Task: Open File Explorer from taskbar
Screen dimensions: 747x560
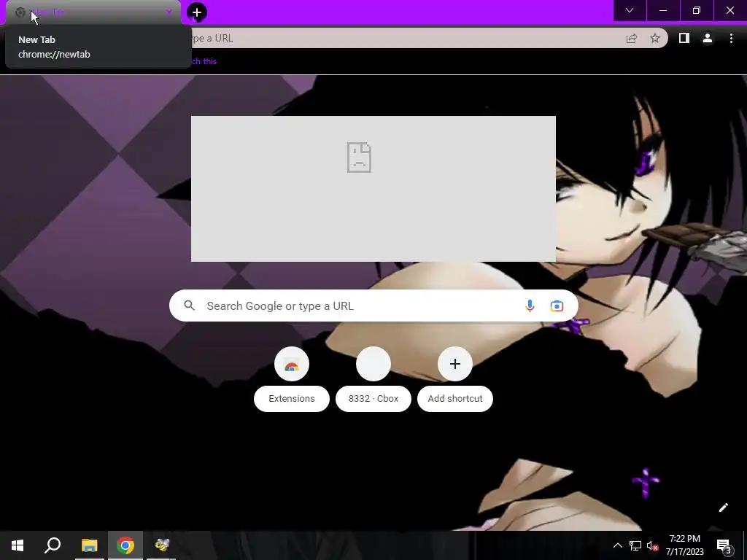Action: point(89,545)
